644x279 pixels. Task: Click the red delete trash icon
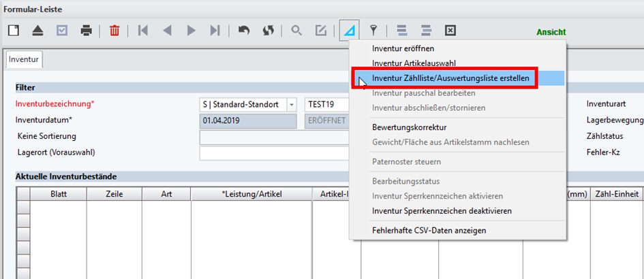tap(114, 31)
